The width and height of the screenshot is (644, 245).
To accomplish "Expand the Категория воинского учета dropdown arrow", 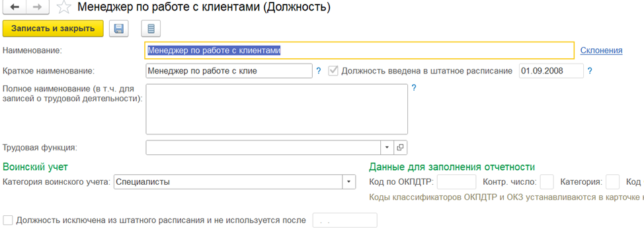I will 349,181.
